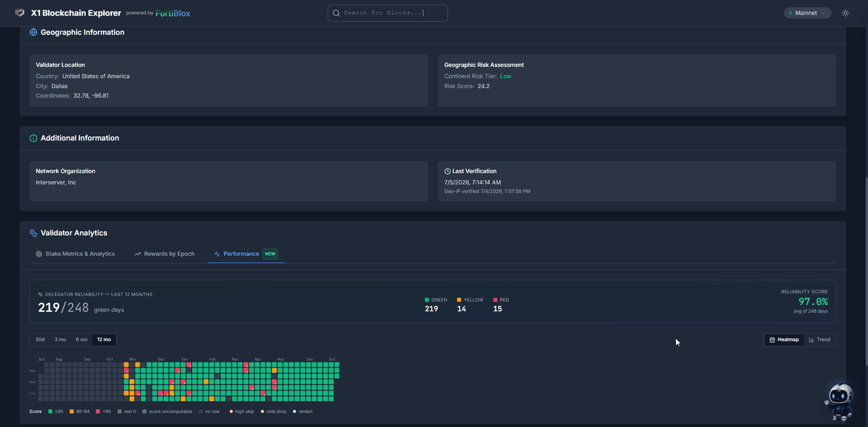The image size is (868, 427).
Task: Click the Risk Score 24.2 value
Action: tap(484, 87)
